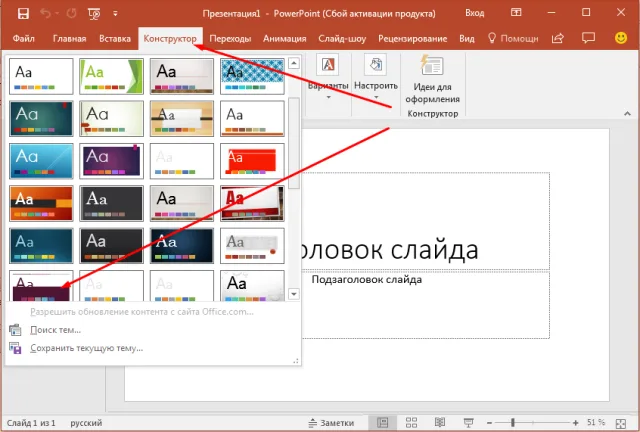This screenshot has width=640, height=432.
Task: Open Customize Quick Access Toolbar dropdown
Action: click(115, 14)
